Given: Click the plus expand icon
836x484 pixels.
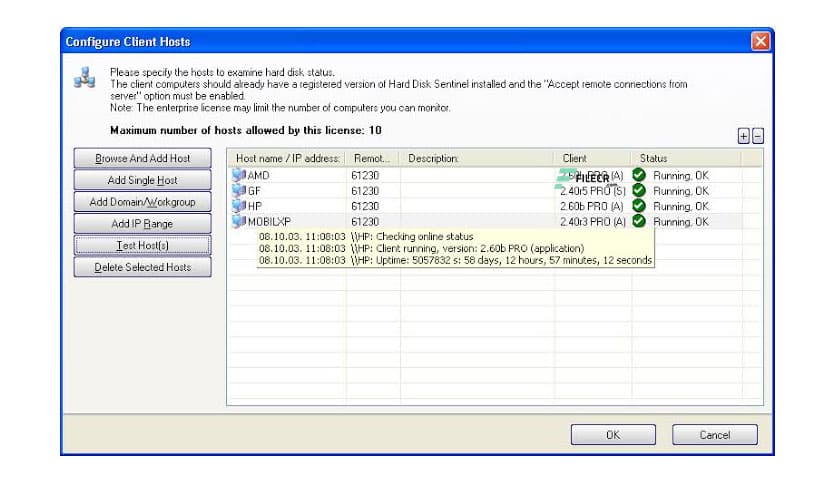Looking at the screenshot, I should (x=743, y=136).
